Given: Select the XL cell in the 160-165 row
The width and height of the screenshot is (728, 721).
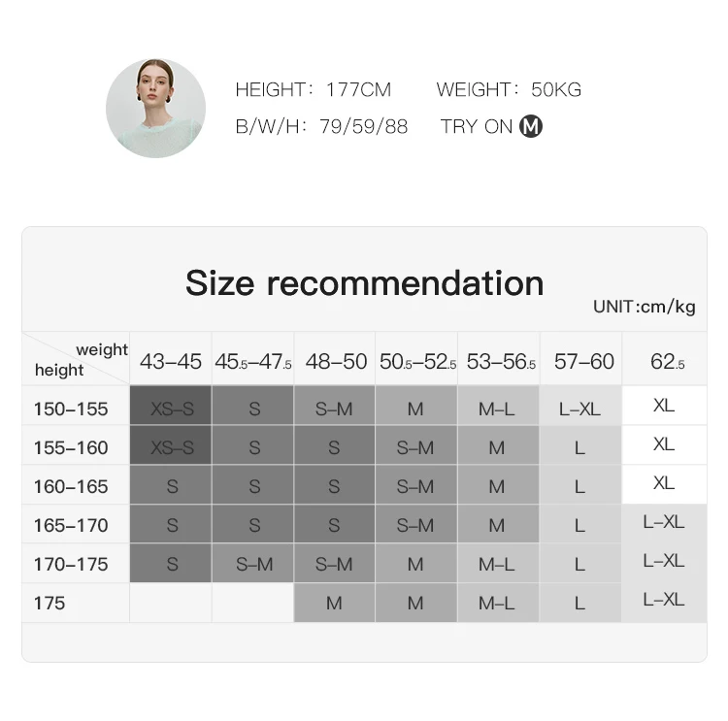Looking at the screenshot, I should point(664,483).
